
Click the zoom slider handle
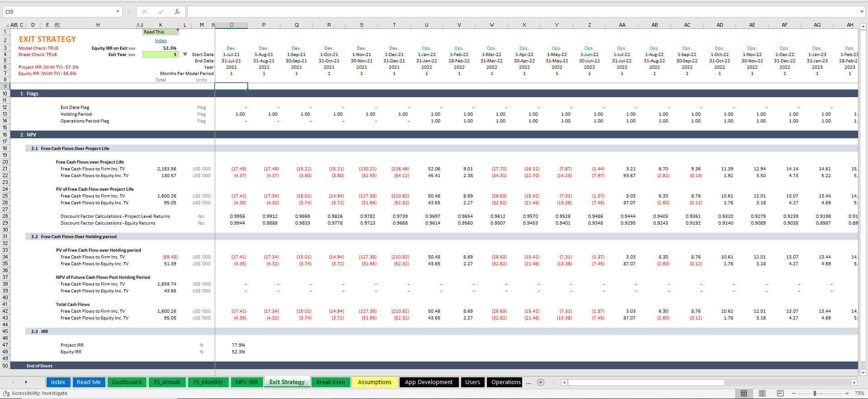815,394
